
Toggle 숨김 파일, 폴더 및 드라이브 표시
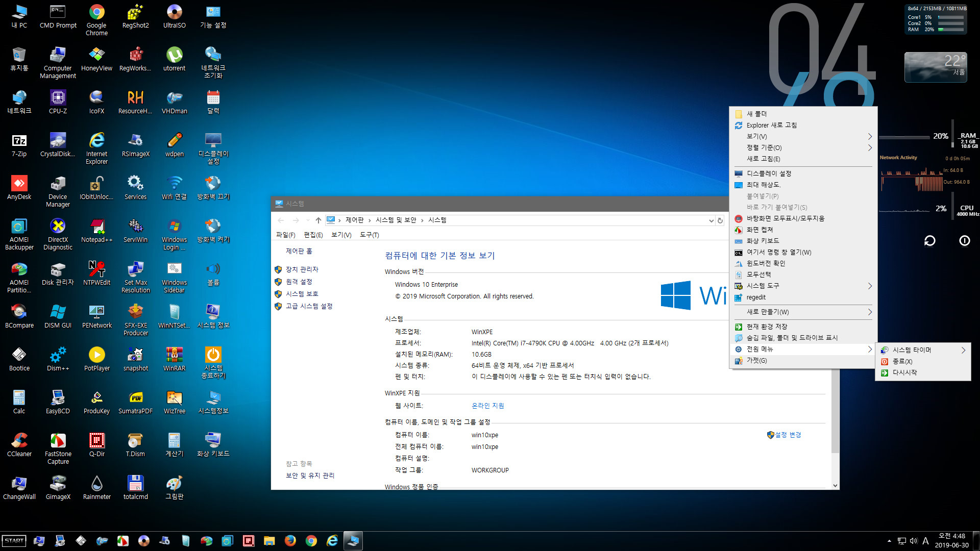[x=803, y=338]
